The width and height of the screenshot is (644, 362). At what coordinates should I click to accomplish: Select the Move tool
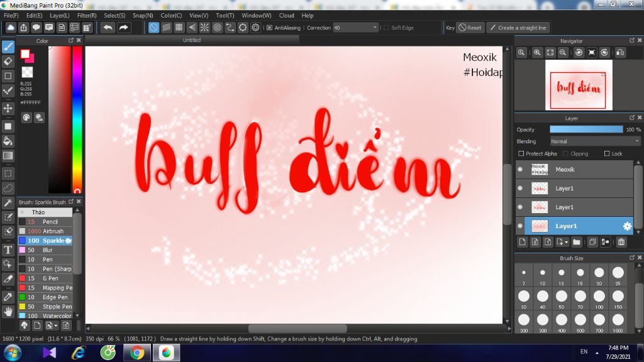click(x=8, y=108)
